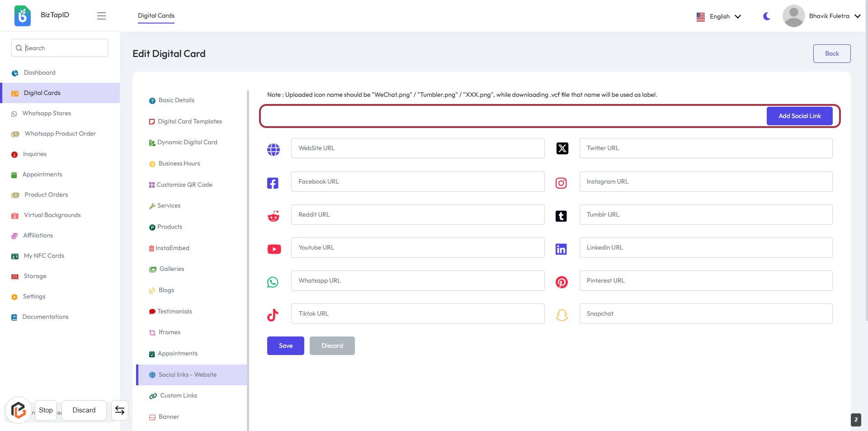This screenshot has width=868, height=431.
Task: Click the LinkedIn icon in the form
Action: (x=561, y=249)
